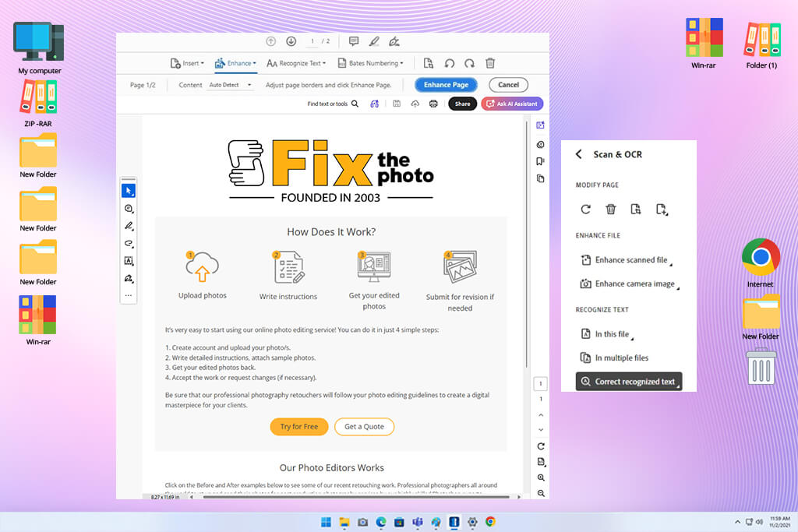This screenshot has width=798, height=532.
Task: Show hidden tray icons chevron
Action: click(x=737, y=522)
